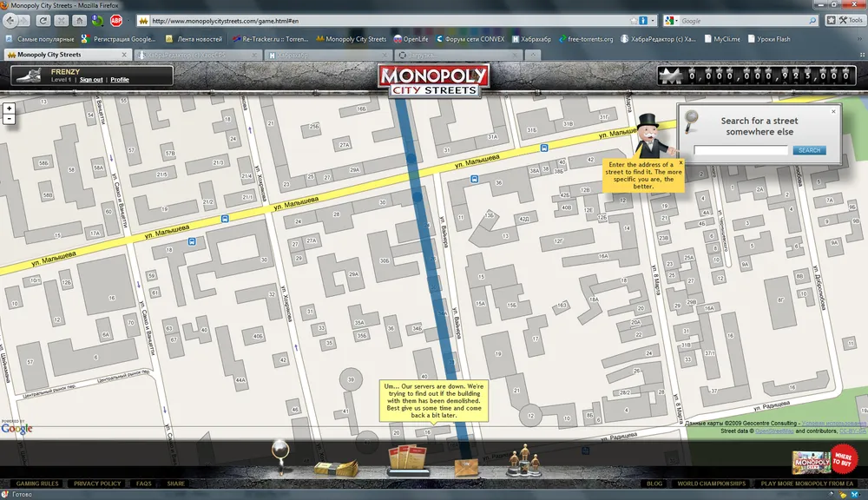The width and height of the screenshot is (868, 500).
Task: Open the Tools menu button
Action: [851, 21]
